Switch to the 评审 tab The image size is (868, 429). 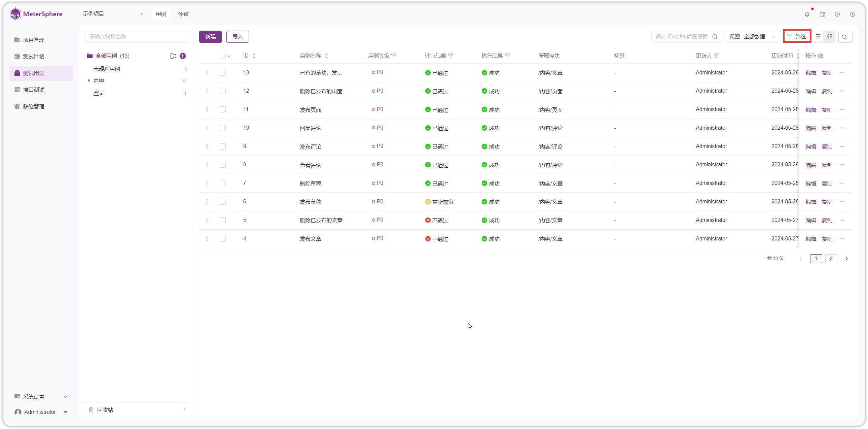[183, 14]
